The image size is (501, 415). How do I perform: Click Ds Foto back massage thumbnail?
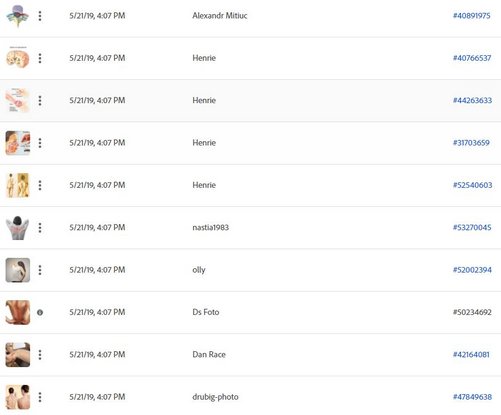click(x=18, y=312)
